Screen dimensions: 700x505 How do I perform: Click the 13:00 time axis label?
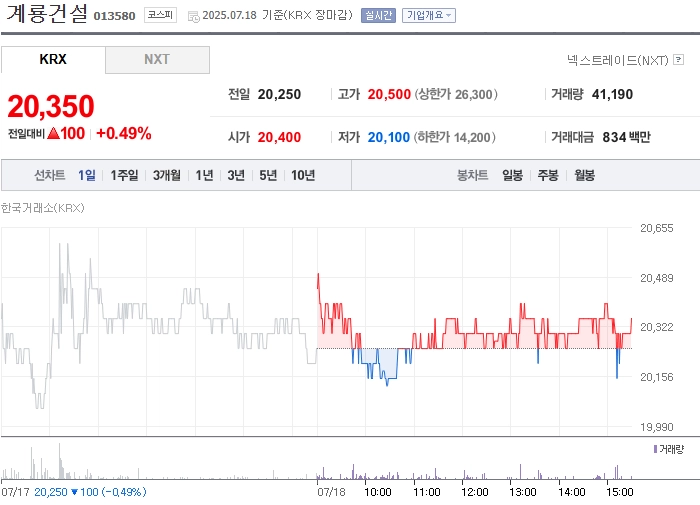[523, 492]
